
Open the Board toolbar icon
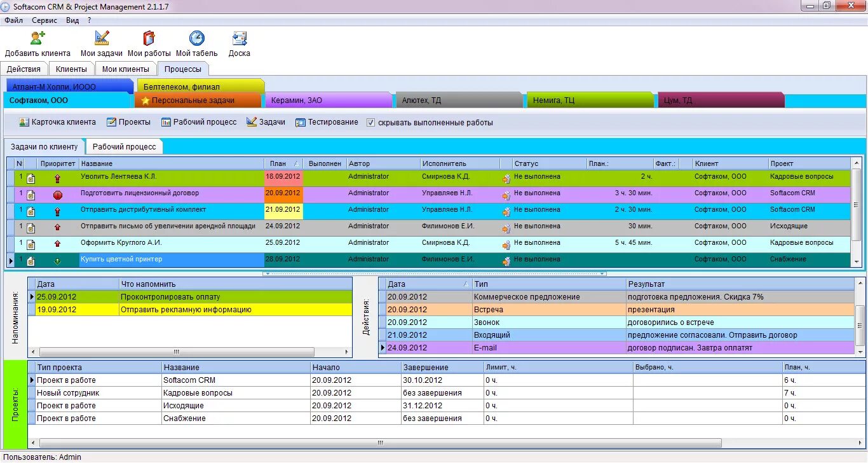tap(240, 38)
